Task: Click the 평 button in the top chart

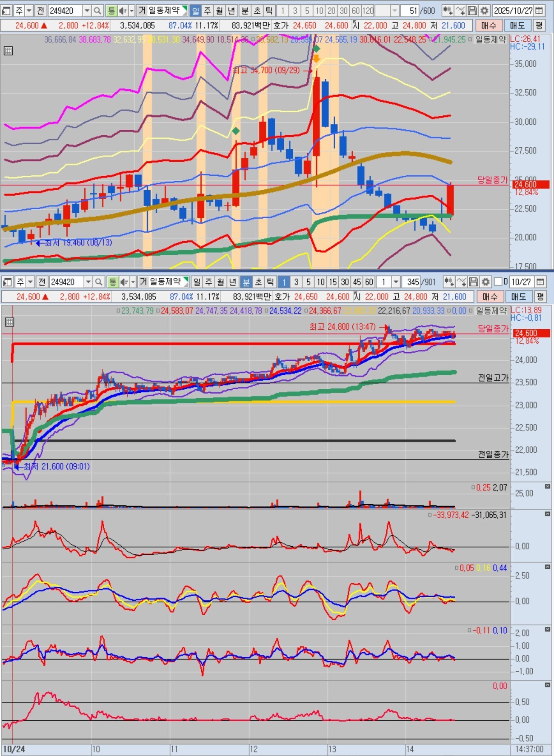Action: pyautogui.click(x=539, y=26)
